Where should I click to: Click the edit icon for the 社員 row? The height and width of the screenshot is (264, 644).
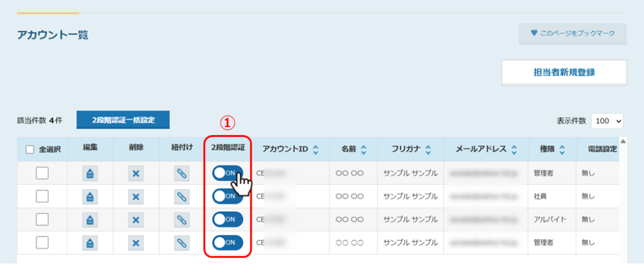click(x=90, y=197)
